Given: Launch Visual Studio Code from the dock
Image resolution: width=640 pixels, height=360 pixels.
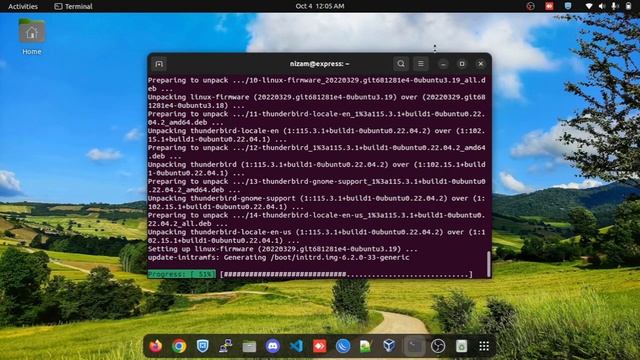Looking at the screenshot, I should (296, 346).
